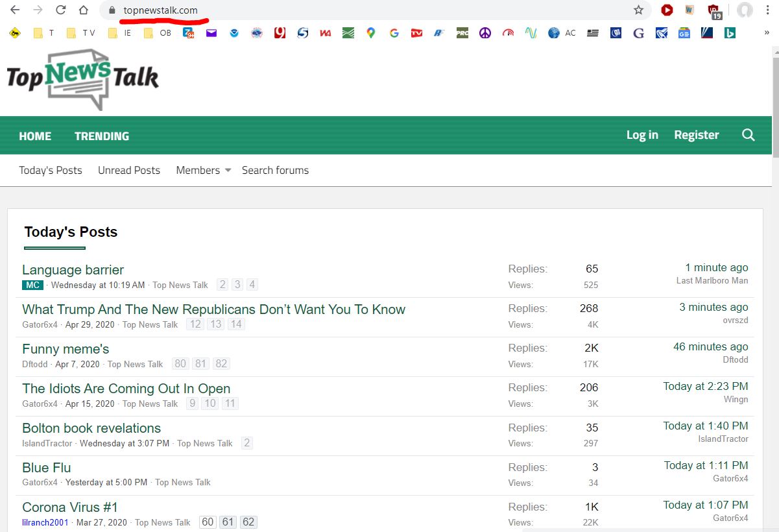
Task: Open the green PRC bookmark
Action: tap(462, 32)
